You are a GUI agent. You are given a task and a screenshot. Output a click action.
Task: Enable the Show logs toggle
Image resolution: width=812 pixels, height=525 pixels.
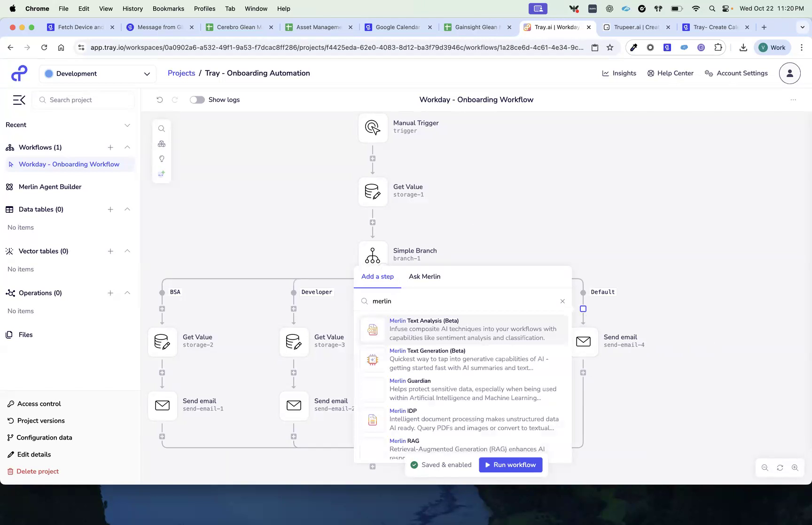click(197, 100)
